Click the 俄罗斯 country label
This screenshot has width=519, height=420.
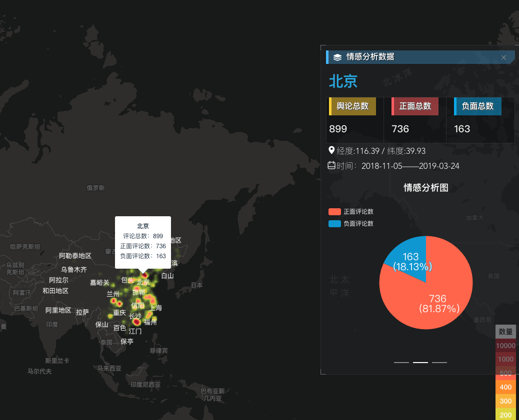pyautogui.click(x=95, y=188)
